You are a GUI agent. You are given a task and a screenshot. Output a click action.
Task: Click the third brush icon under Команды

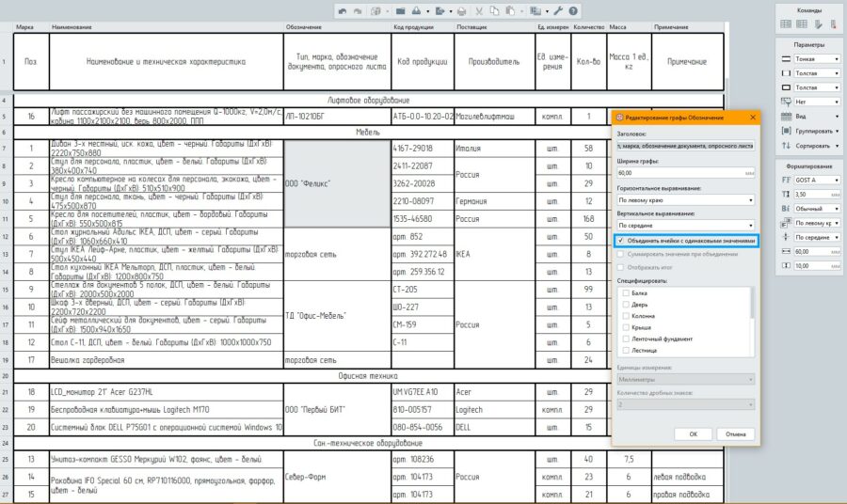(x=819, y=24)
